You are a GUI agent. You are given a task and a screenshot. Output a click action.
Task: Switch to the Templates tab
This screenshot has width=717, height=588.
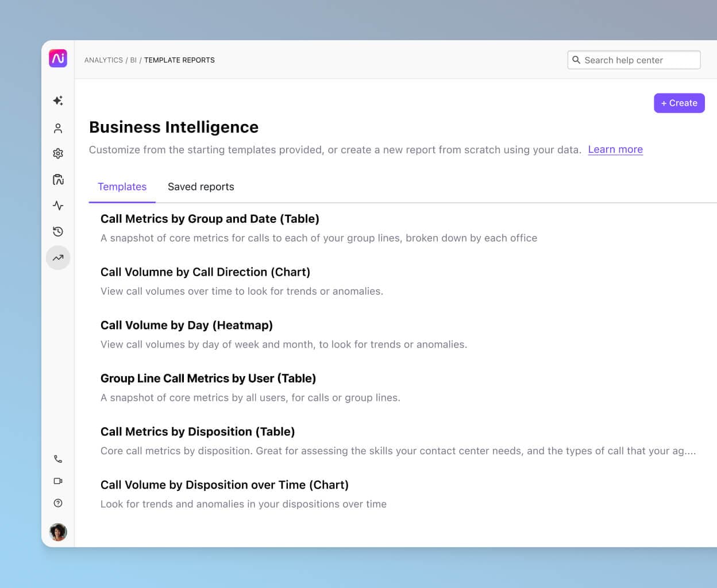pyautogui.click(x=122, y=187)
